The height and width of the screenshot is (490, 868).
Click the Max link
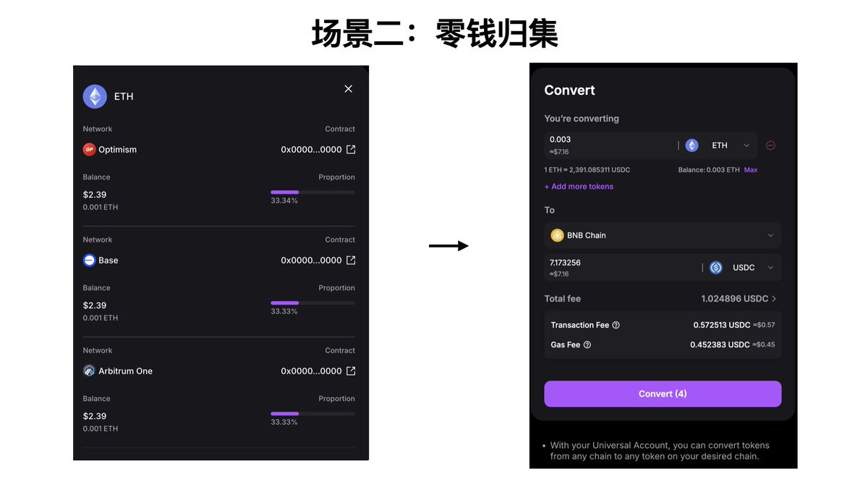[751, 170]
